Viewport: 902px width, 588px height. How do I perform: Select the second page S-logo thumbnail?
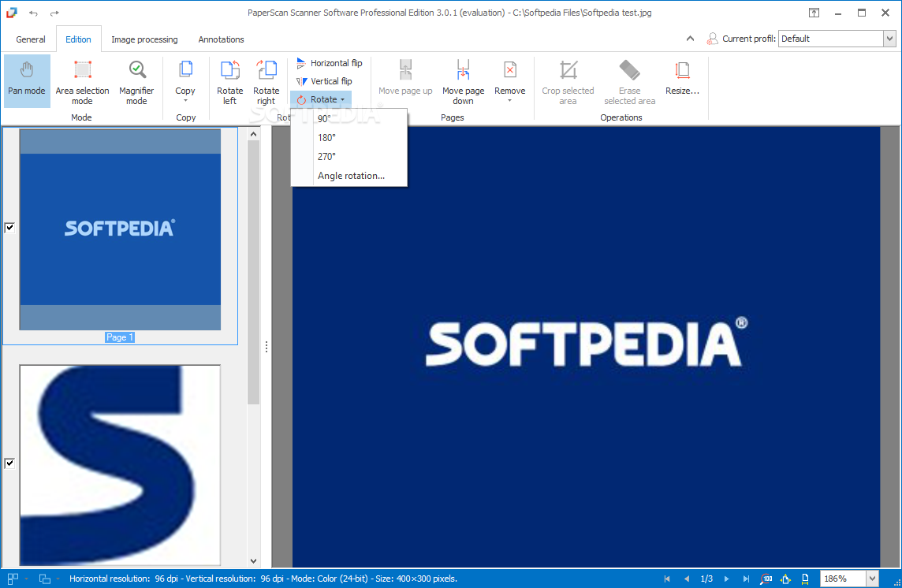tap(120, 465)
